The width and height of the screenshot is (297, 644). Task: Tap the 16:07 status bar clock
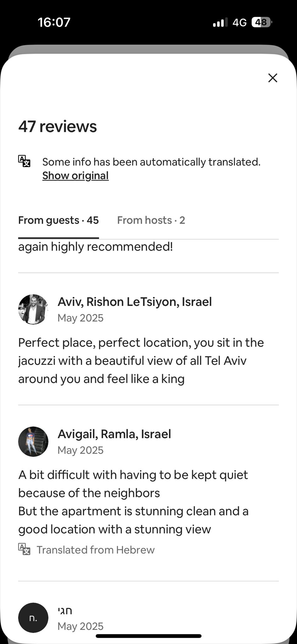[x=54, y=22]
